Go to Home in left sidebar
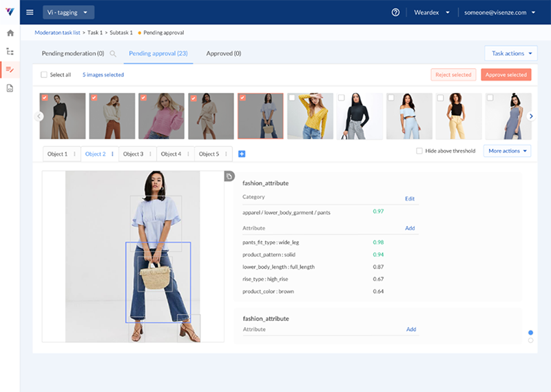Screen dimensions: 551x392 tap(10, 32)
